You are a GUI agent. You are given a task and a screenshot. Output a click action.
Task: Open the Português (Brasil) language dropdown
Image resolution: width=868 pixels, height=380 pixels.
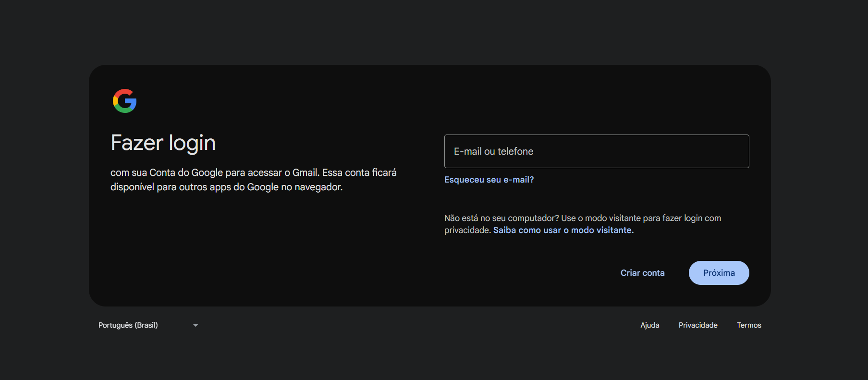148,325
